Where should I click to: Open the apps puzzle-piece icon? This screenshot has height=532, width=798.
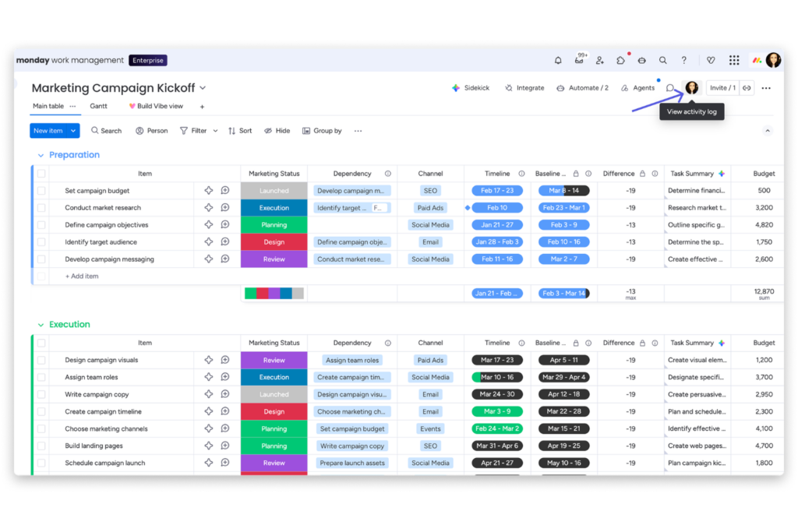(x=621, y=61)
